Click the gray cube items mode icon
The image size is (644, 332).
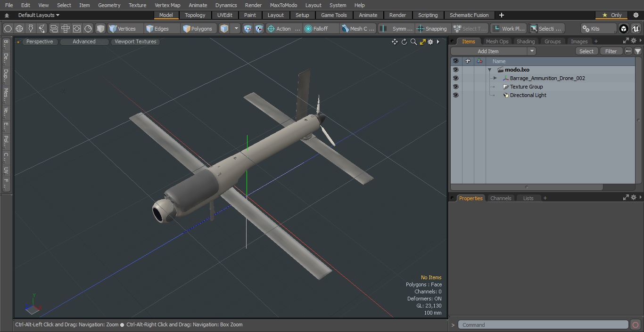100,29
